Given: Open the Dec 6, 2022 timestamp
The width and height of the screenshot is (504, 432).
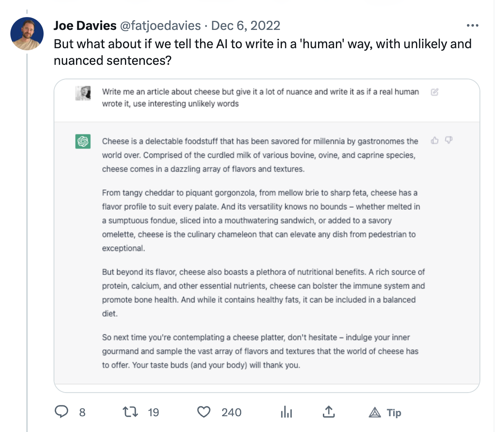Looking at the screenshot, I should pos(246,26).
